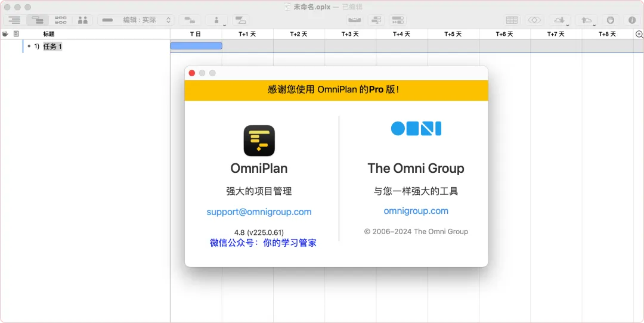The width and height of the screenshot is (644, 323).
Task: Toggle the outline sidebar icon in toolbar
Action: point(15,20)
